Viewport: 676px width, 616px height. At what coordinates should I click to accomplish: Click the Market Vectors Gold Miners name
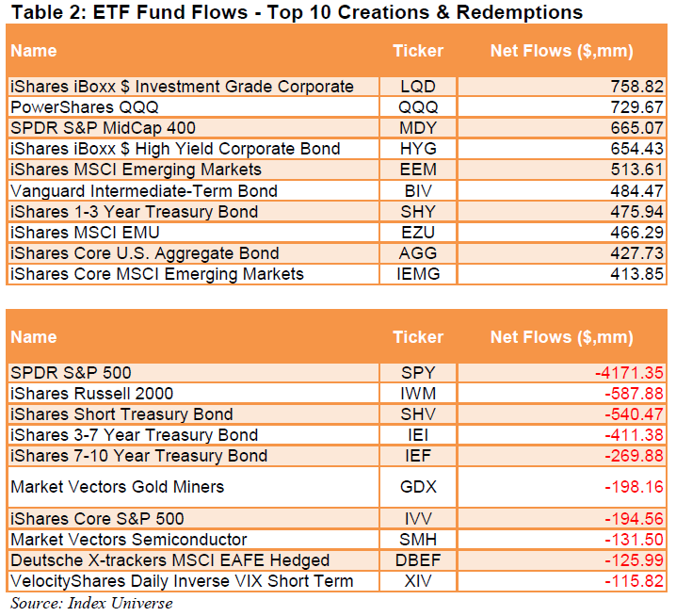[x=117, y=487]
